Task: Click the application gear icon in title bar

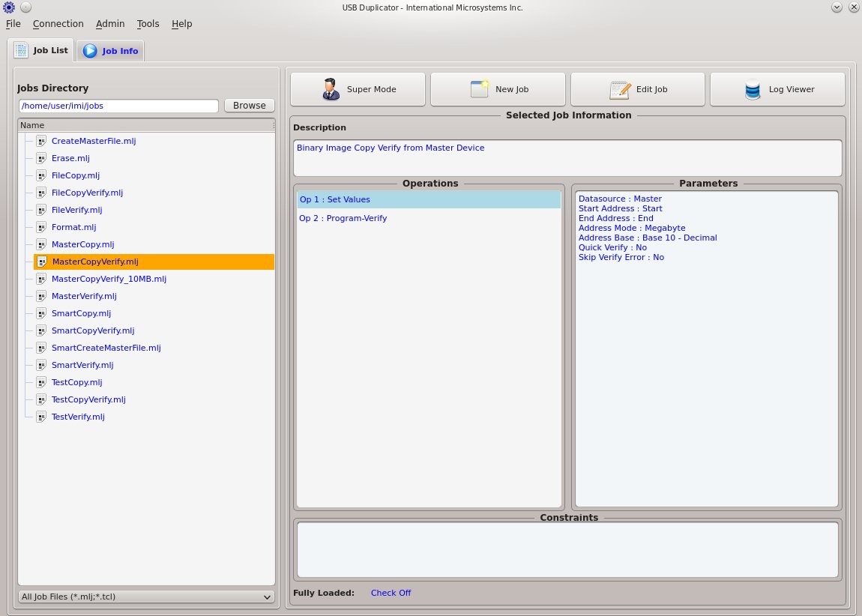Action: 9,7
